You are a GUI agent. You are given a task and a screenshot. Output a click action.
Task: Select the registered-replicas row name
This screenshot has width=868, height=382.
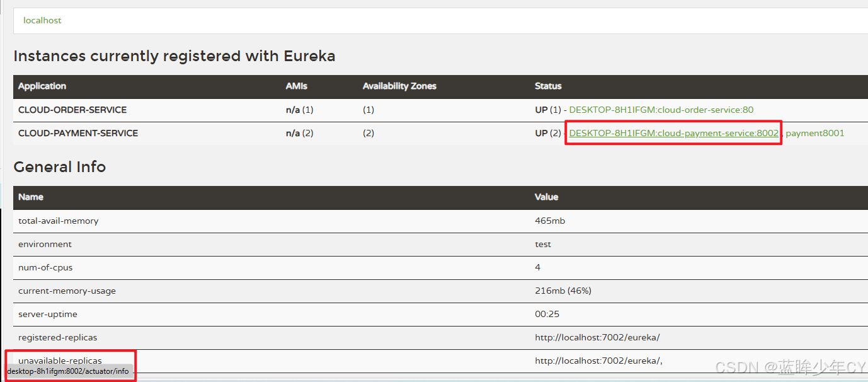tap(58, 337)
